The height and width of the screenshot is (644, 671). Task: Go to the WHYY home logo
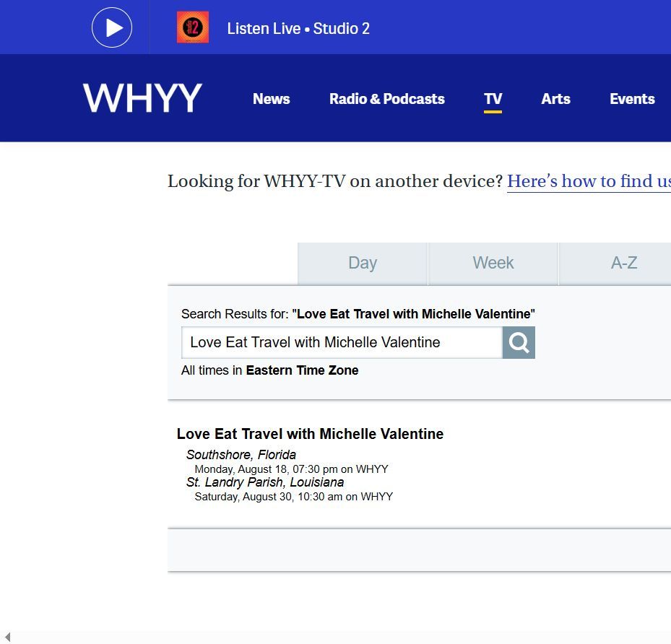[x=142, y=98]
